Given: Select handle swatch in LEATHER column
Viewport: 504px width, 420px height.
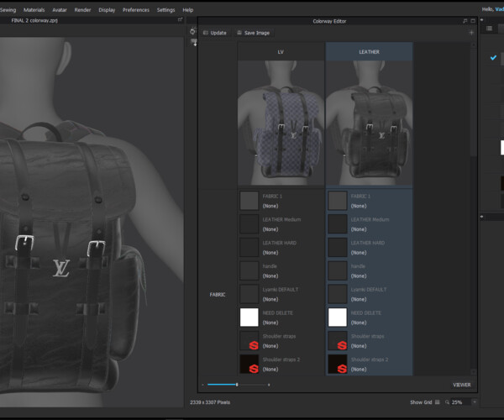Looking at the screenshot, I should (x=338, y=270).
